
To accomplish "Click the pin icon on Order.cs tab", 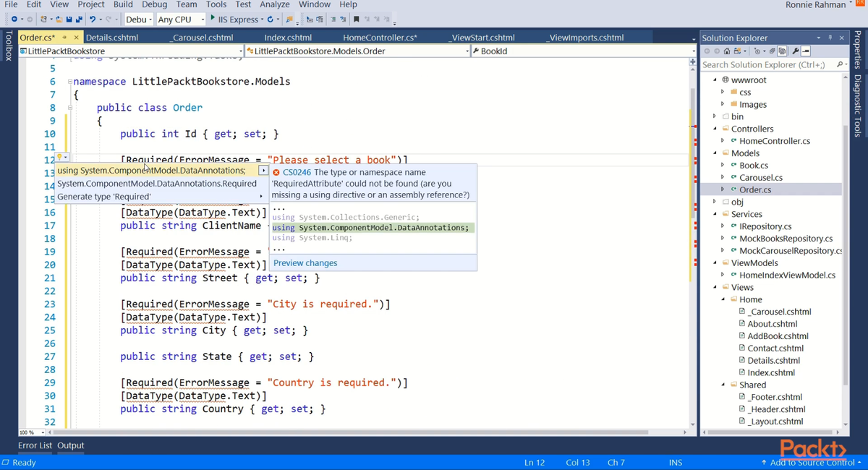I will coord(64,38).
